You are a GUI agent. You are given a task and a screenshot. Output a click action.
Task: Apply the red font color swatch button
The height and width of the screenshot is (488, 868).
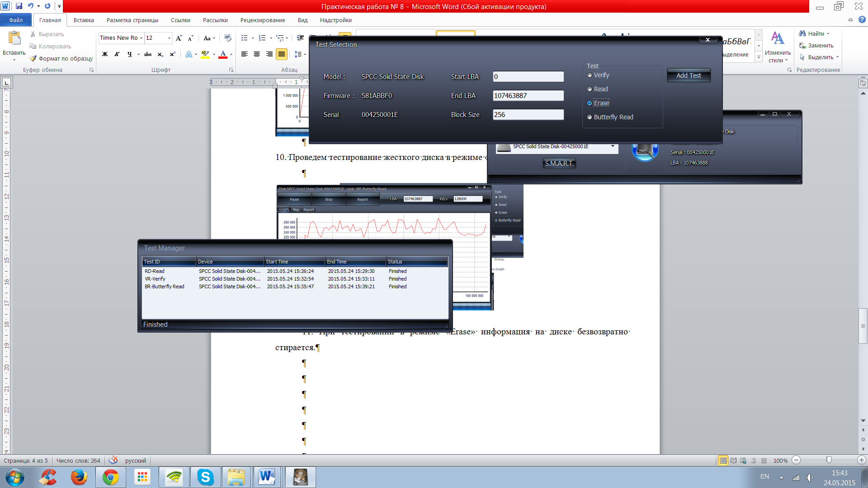(223, 54)
